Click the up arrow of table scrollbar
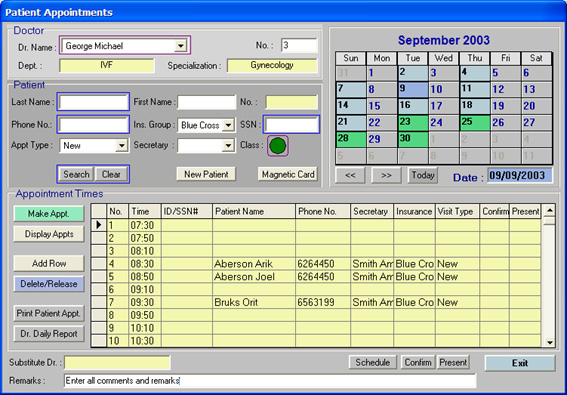567x395 pixels. point(550,211)
